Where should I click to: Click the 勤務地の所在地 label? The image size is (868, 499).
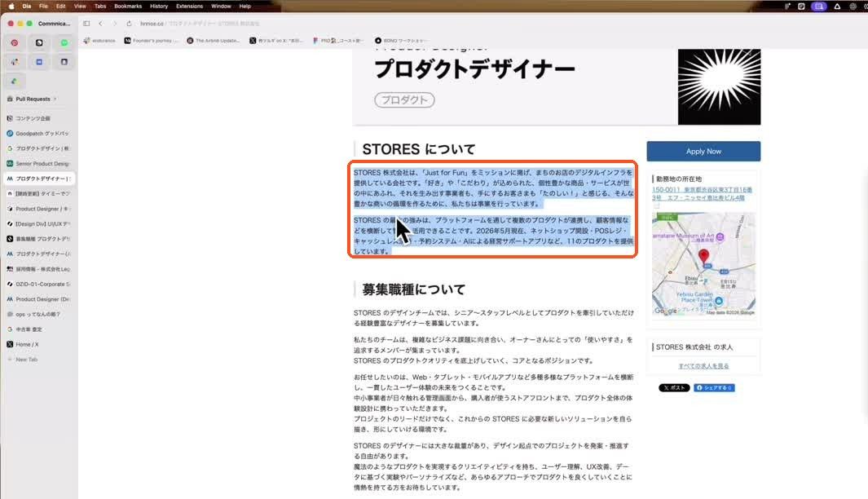[x=679, y=179]
